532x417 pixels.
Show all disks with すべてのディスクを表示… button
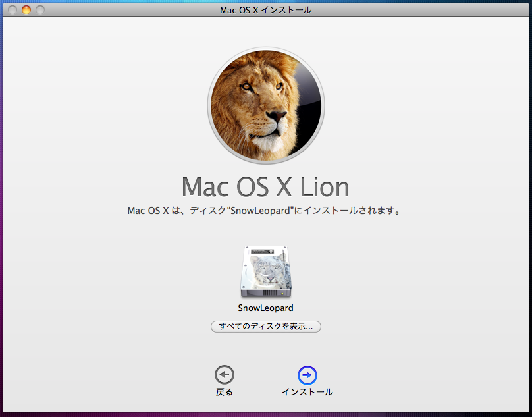tap(266, 326)
